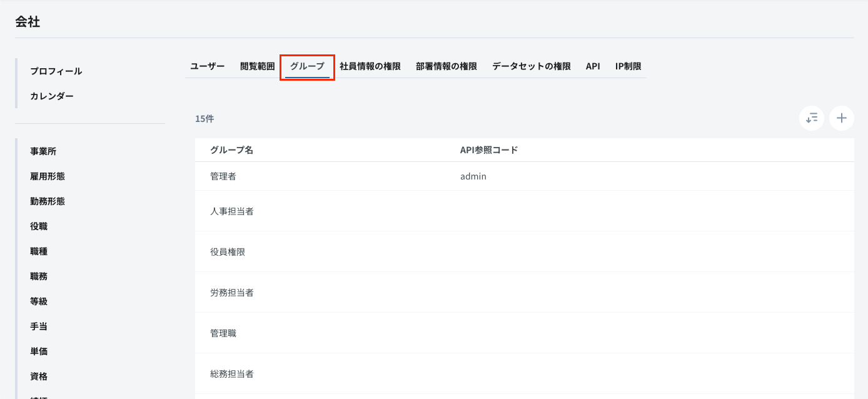Open the 閲覧範囲 tab
The image size is (868, 399).
tap(257, 66)
